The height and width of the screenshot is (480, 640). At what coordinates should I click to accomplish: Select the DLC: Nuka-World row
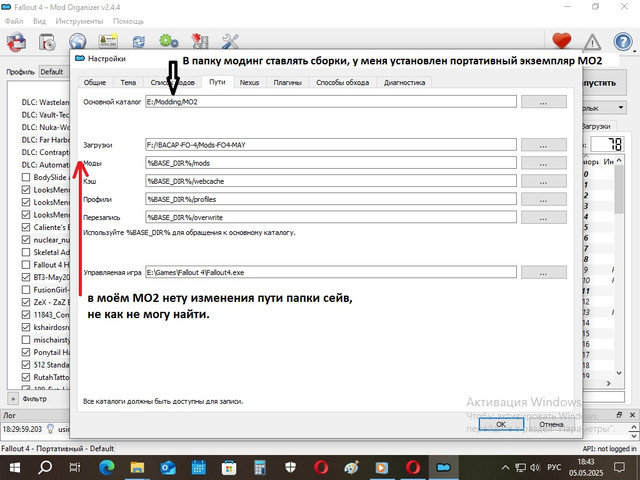coord(46,127)
